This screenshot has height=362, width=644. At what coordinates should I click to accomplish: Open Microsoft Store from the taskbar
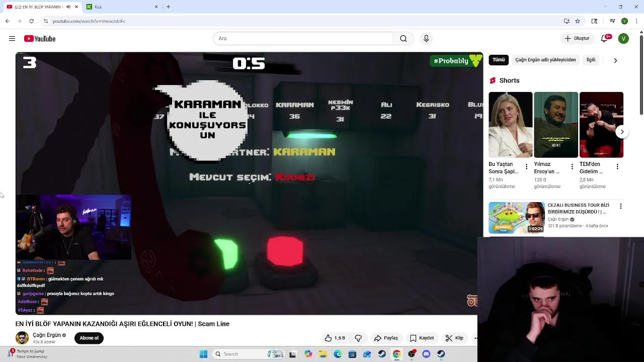pos(352,354)
